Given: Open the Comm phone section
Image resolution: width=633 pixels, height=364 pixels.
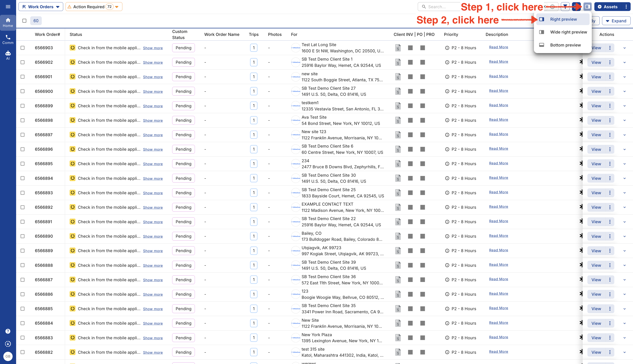Looking at the screenshot, I should click(x=8, y=40).
